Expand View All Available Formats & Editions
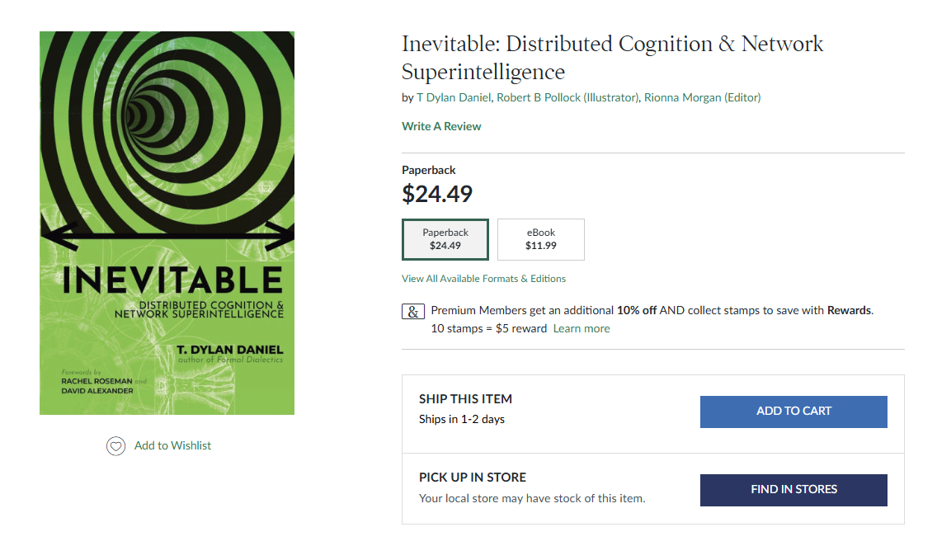The height and width of the screenshot is (560, 937). pos(483,279)
